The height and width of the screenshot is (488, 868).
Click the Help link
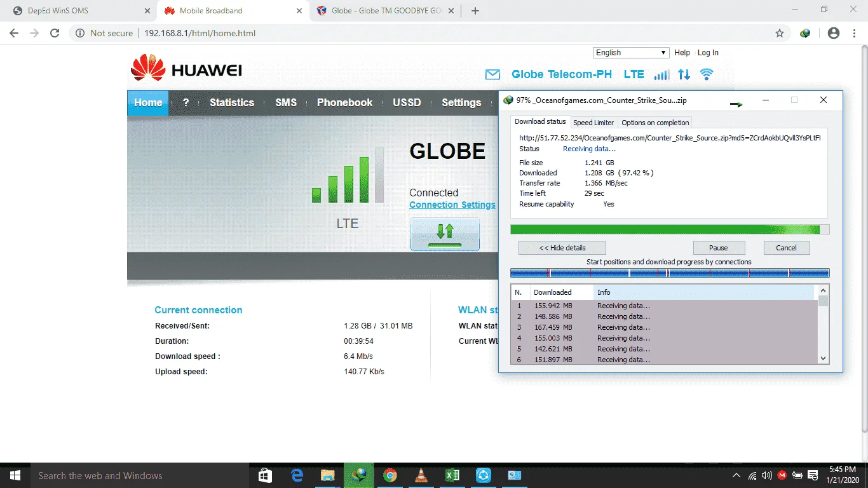tap(682, 53)
